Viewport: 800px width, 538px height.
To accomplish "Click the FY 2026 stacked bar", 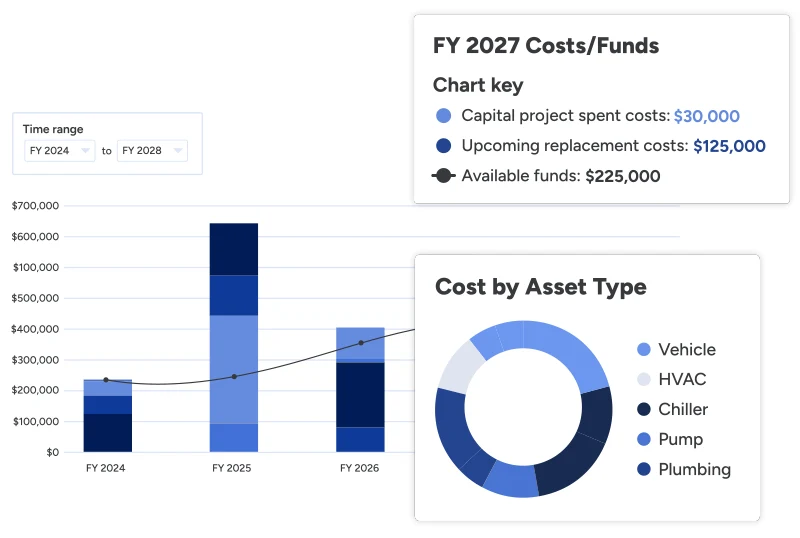I will tap(360, 389).
